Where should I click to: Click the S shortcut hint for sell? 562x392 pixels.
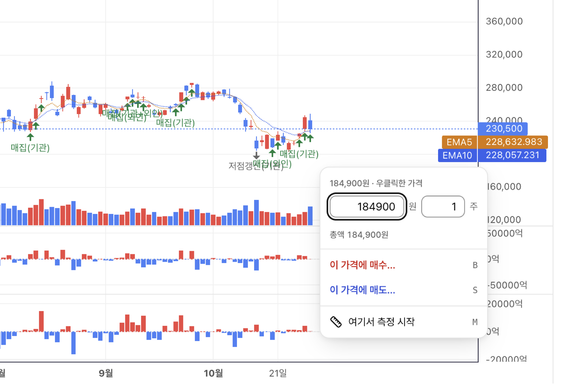click(475, 290)
